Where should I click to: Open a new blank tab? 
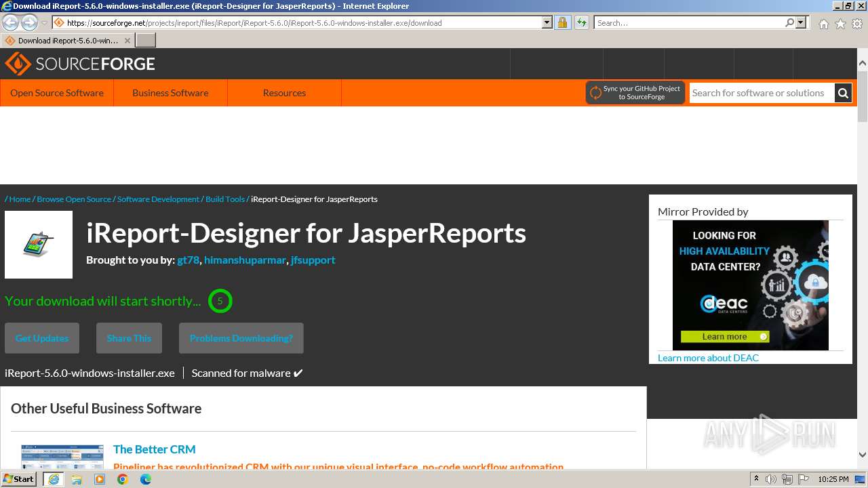tap(146, 41)
